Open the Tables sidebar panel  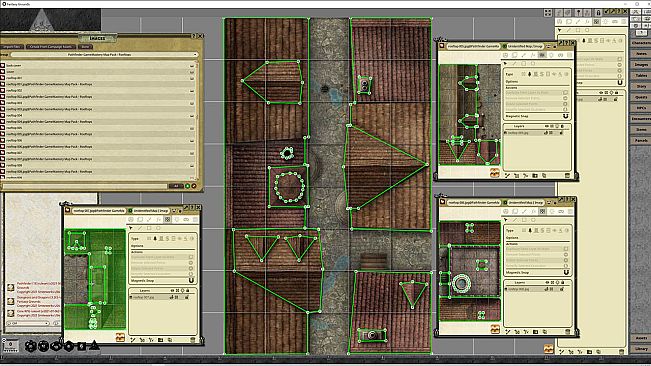(x=641, y=76)
